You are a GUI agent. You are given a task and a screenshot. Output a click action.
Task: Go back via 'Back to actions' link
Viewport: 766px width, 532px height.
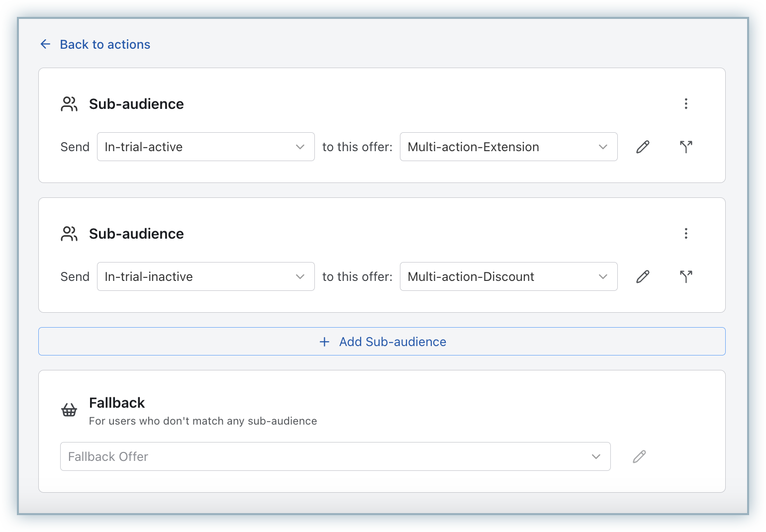pos(104,44)
